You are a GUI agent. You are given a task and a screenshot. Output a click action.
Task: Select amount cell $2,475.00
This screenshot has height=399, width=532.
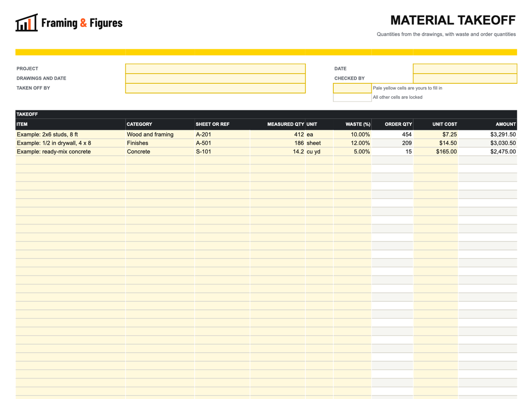pyautogui.click(x=488, y=152)
